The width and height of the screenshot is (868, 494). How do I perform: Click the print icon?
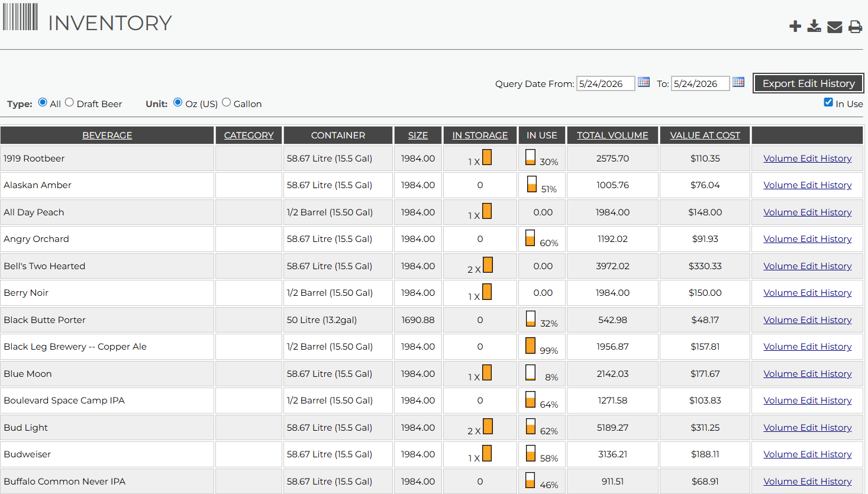coord(856,27)
